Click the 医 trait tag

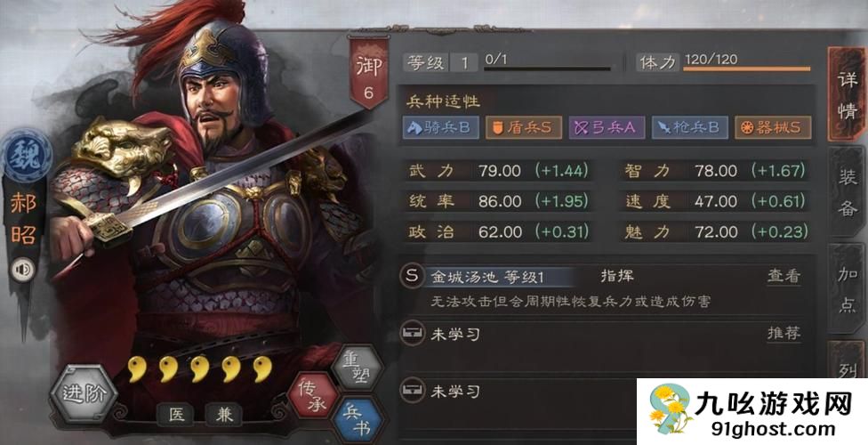176,415
